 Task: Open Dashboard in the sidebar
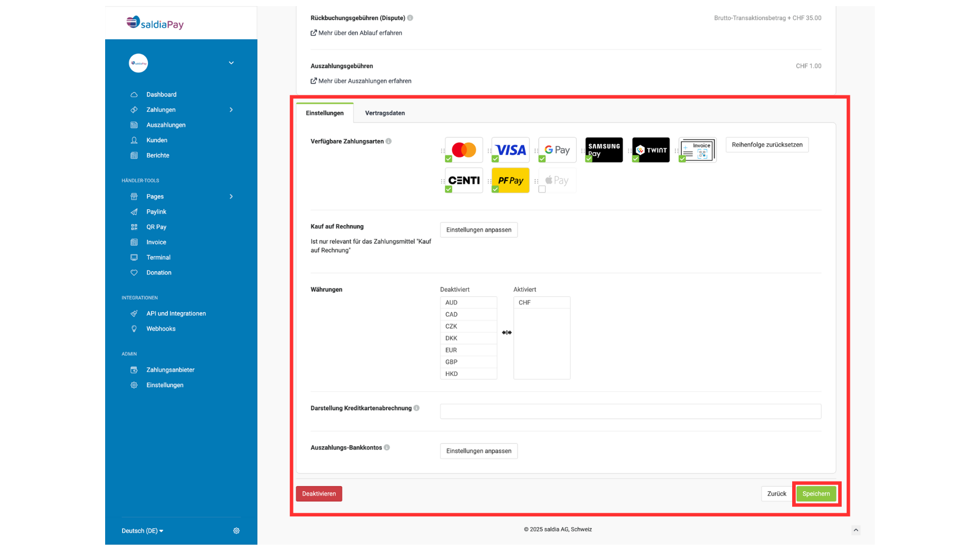(161, 94)
